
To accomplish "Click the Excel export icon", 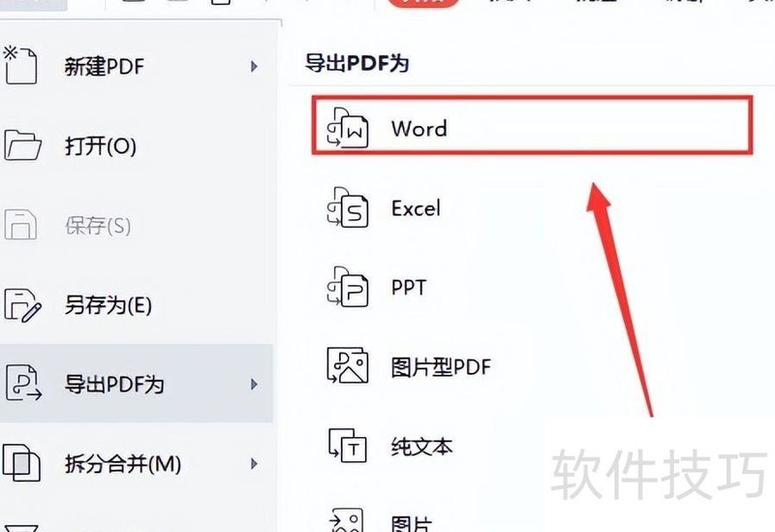I will (348, 207).
